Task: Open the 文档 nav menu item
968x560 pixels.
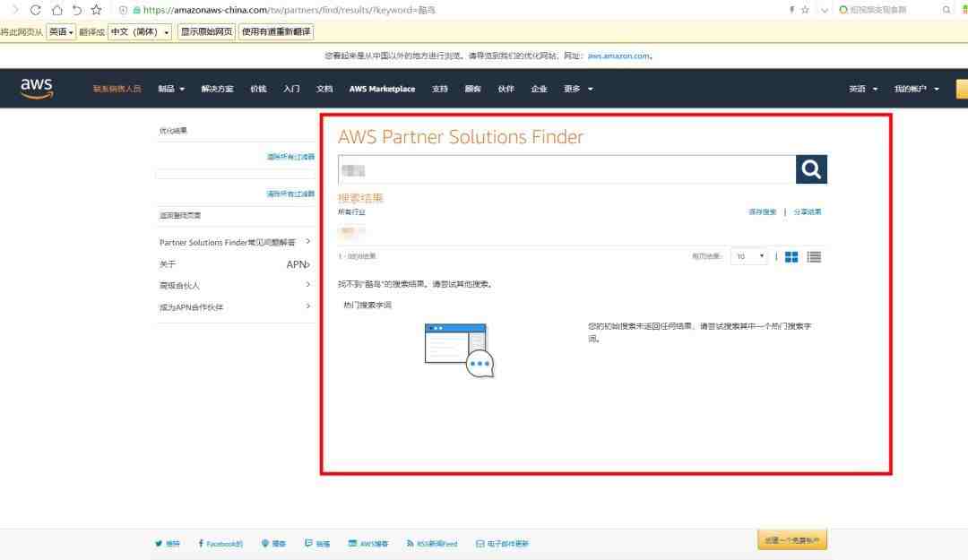Action: point(324,89)
